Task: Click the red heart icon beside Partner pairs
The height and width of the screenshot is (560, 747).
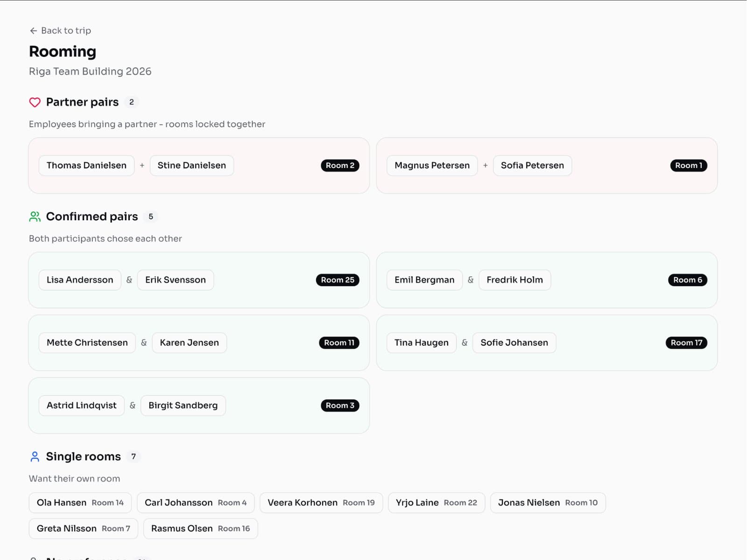Action: [x=35, y=102]
